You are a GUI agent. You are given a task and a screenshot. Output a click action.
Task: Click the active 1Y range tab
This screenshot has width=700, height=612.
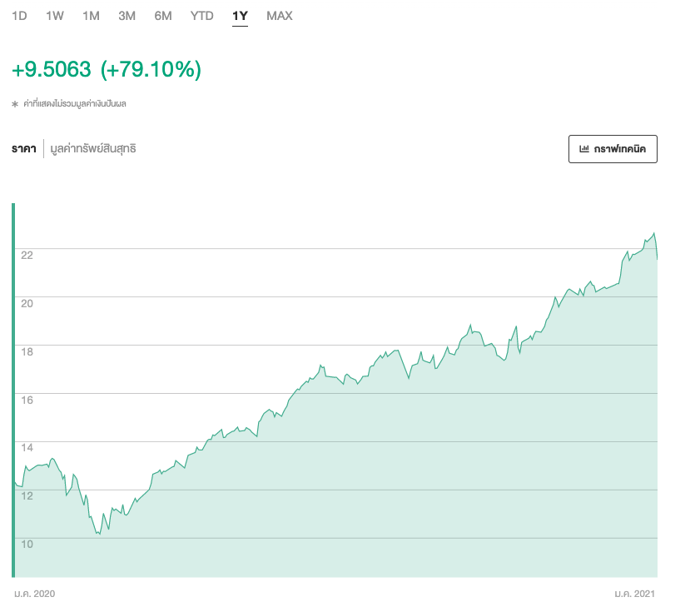(240, 16)
